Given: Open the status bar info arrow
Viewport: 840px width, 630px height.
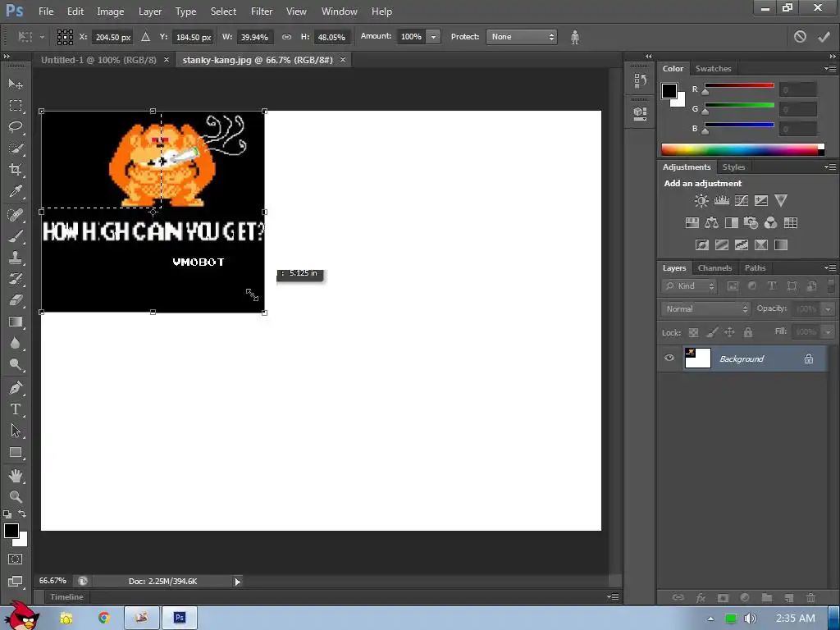Looking at the screenshot, I should [x=237, y=582].
